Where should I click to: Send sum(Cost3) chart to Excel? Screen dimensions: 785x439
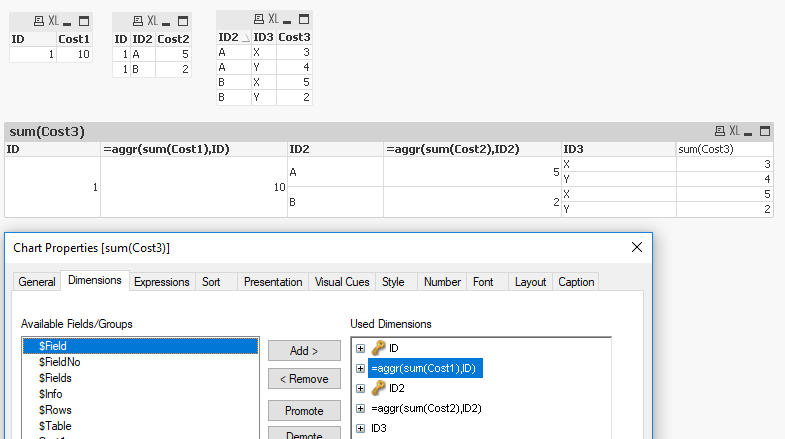[x=734, y=131]
